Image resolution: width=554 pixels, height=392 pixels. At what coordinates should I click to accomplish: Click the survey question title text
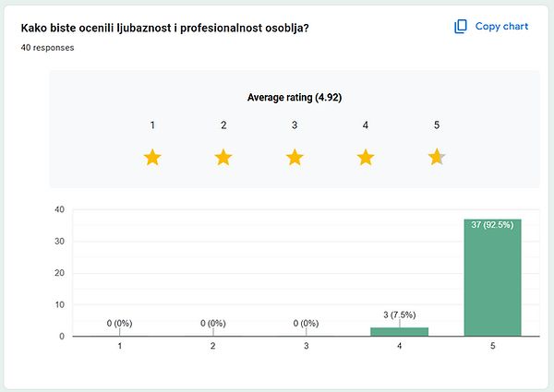(164, 28)
